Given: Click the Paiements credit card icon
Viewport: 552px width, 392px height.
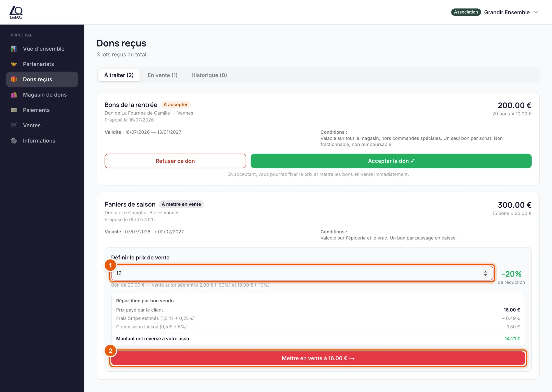Looking at the screenshot, I should tap(14, 110).
